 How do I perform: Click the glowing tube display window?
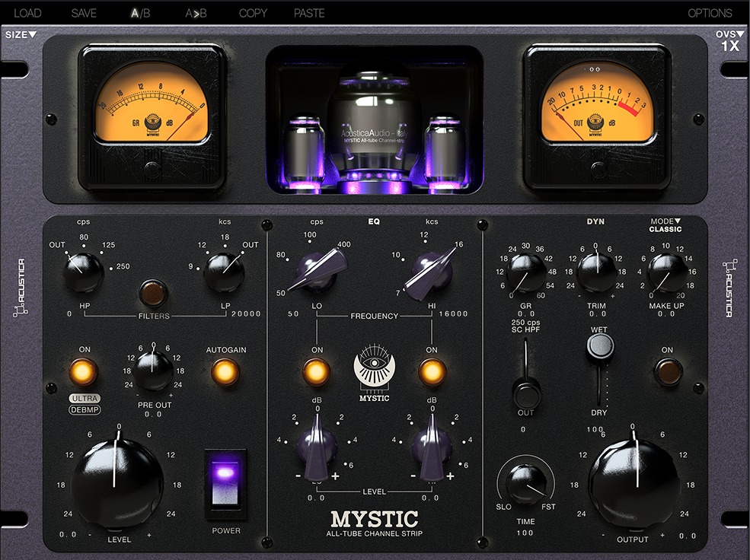[375, 119]
